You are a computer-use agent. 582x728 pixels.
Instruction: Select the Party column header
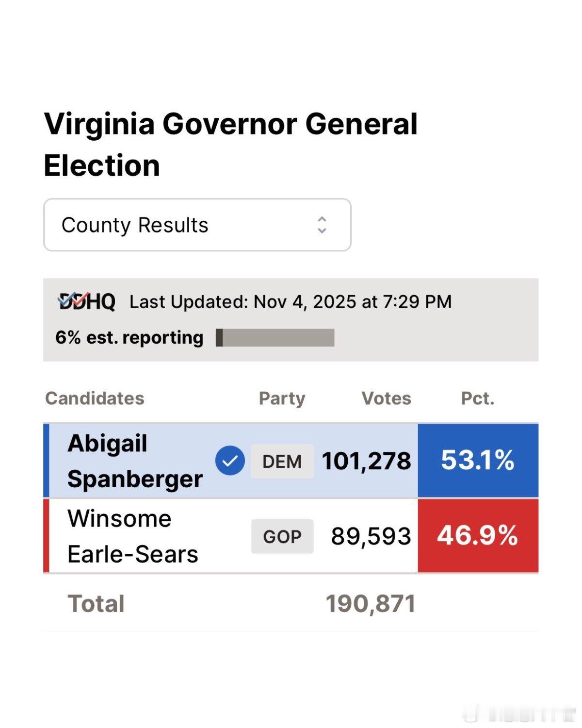pos(282,398)
